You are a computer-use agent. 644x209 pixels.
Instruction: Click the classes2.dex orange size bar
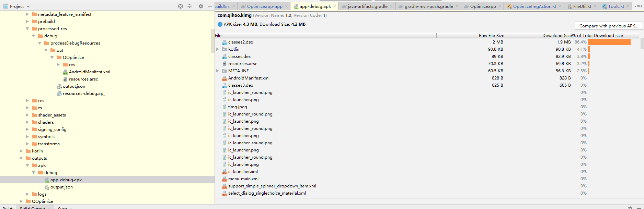609,42
